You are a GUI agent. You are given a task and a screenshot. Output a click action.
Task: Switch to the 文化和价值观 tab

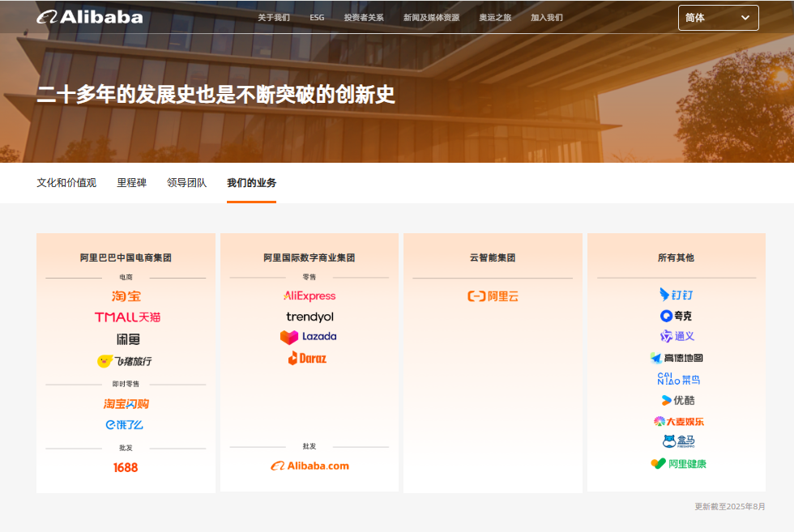point(66,183)
